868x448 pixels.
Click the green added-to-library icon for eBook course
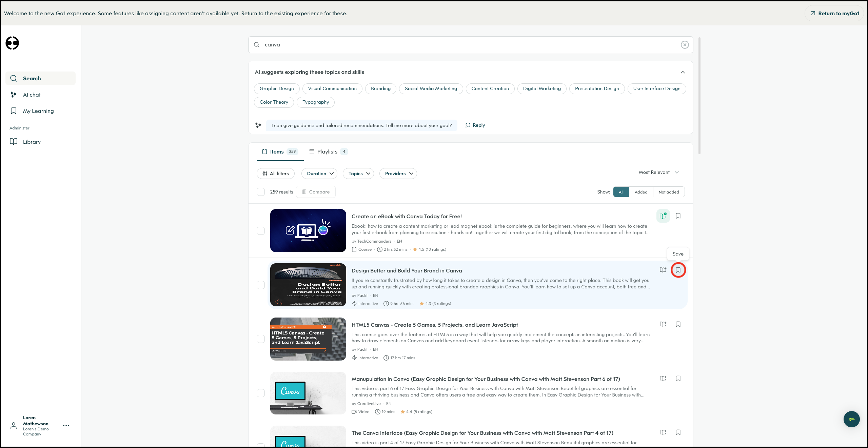point(663,216)
